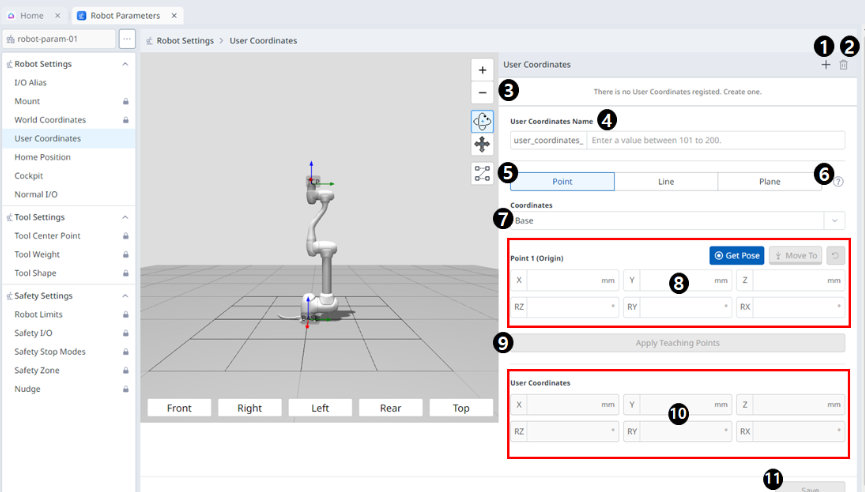Open the help question mark icon
The width and height of the screenshot is (865, 492).
tap(838, 182)
